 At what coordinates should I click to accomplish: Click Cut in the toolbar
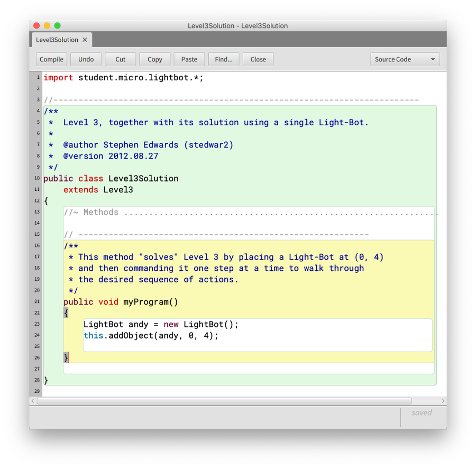[121, 59]
